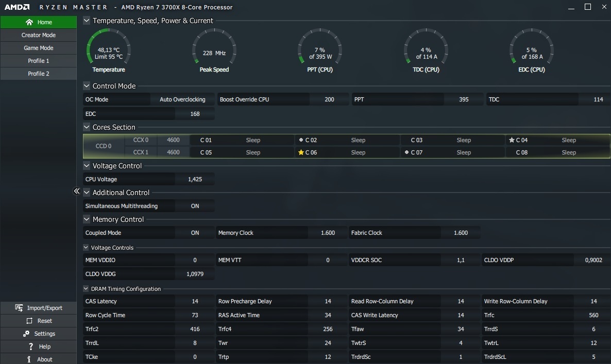The image size is (611, 364).
Task: Open the About page
Action: (39, 359)
